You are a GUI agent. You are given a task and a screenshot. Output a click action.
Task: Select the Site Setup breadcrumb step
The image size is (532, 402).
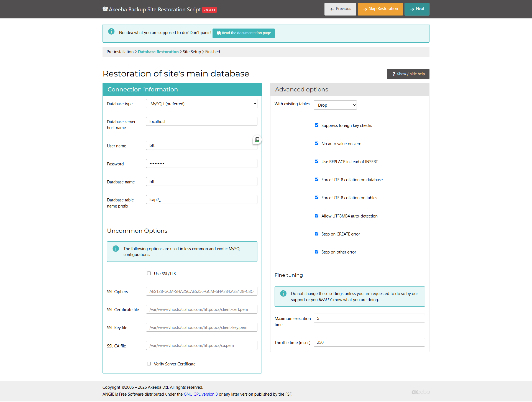coord(192,52)
